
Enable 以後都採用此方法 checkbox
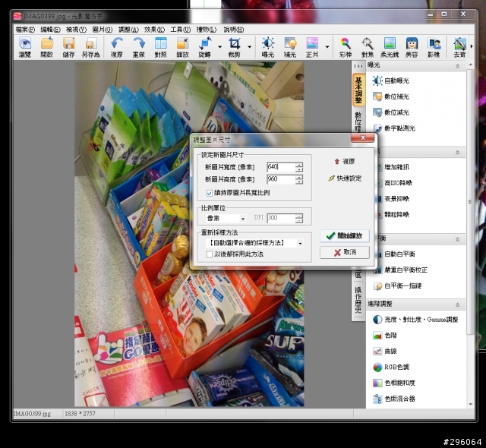coord(210,254)
